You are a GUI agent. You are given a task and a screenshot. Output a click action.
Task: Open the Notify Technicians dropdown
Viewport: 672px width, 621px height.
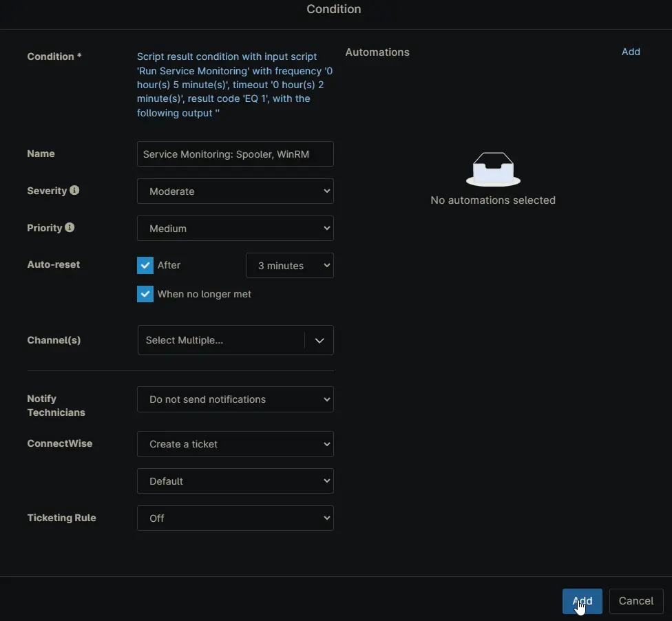235,399
